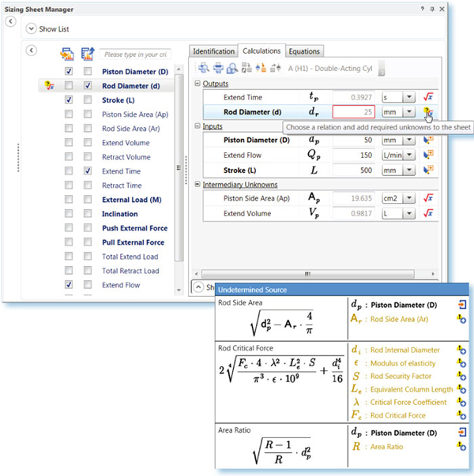
Task: Uncheck Rod Diameter (d) as output
Action: [x=88, y=85]
